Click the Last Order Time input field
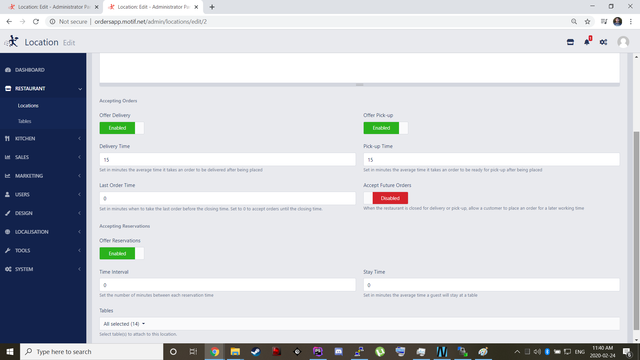 tap(227, 198)
